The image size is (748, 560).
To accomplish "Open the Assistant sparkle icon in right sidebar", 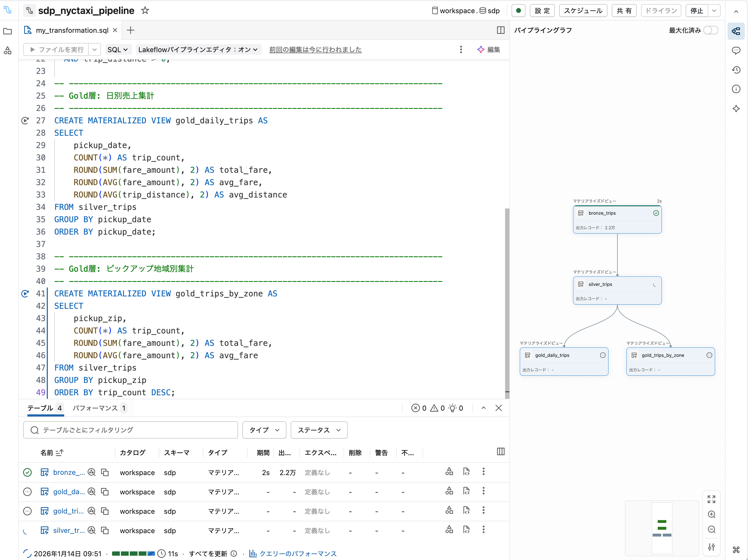I will tap(736, 109).
